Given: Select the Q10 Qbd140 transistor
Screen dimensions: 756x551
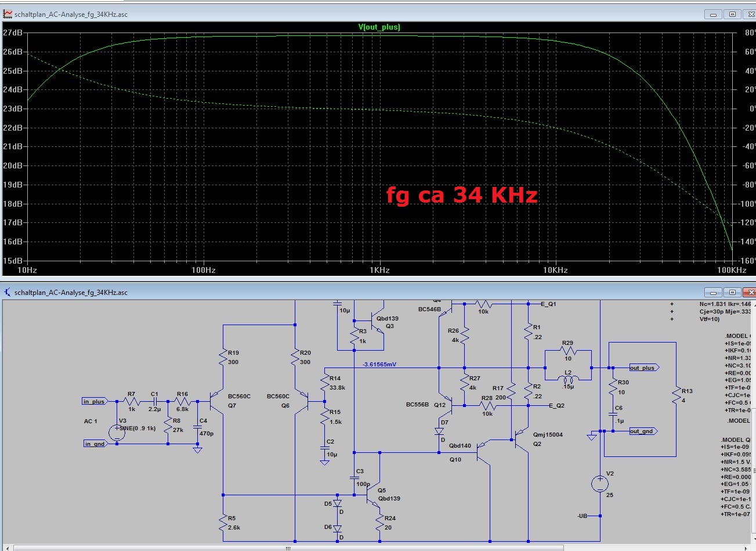Looking at the screenshot, I should [x=484, y=452].
